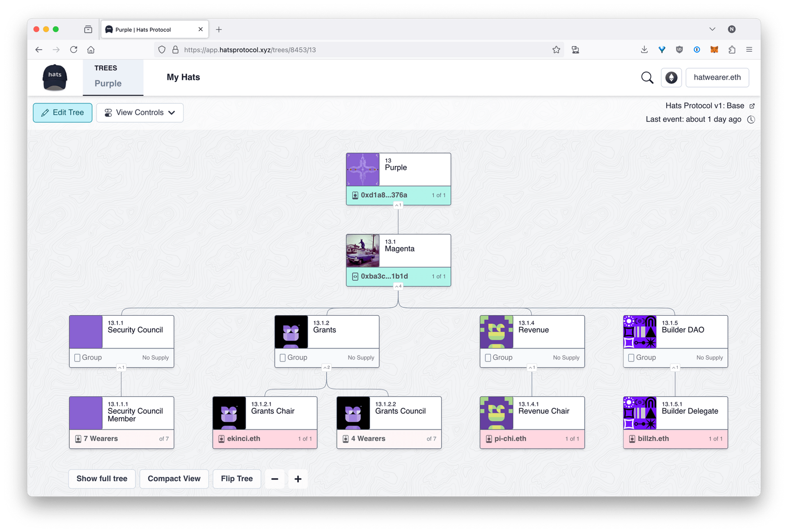Open the View Controls dropdown

click(x=140, y=112)
